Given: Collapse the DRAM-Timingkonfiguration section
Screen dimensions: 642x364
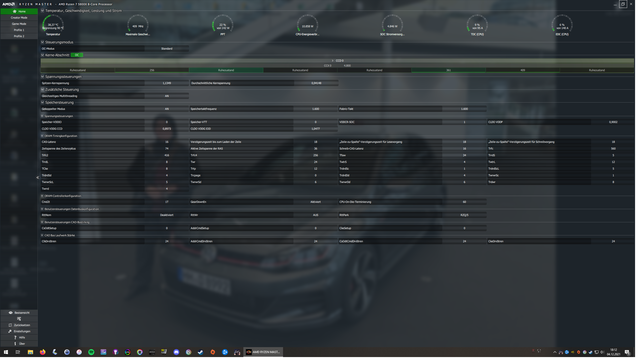Looking at the screenshot, I should [x=42, y=136].
